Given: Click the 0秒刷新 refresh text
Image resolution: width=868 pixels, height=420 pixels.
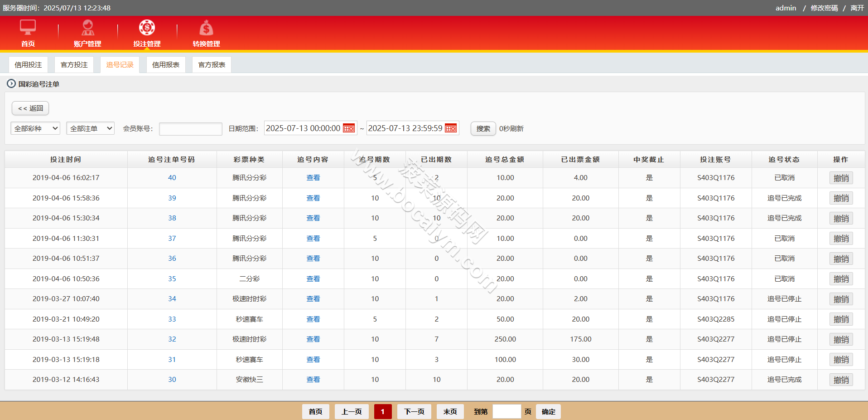Looking at the screenshot, I should [x=511, y=129].
